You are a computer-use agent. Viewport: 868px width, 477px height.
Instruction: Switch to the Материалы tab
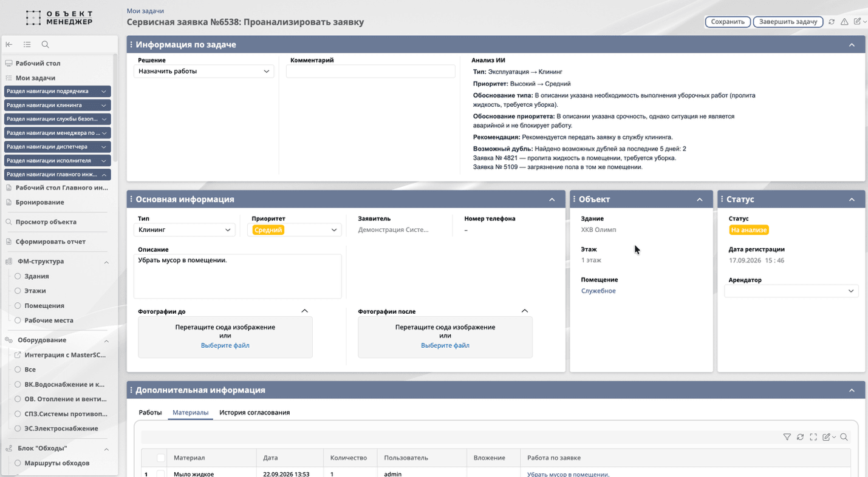tap(191, 413)
